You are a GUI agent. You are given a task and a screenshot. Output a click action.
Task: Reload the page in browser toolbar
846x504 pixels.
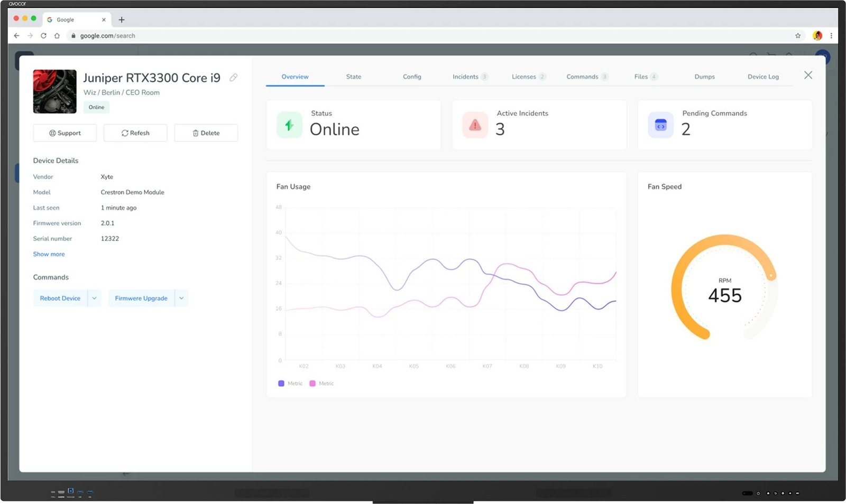click(x=43, y=36)
